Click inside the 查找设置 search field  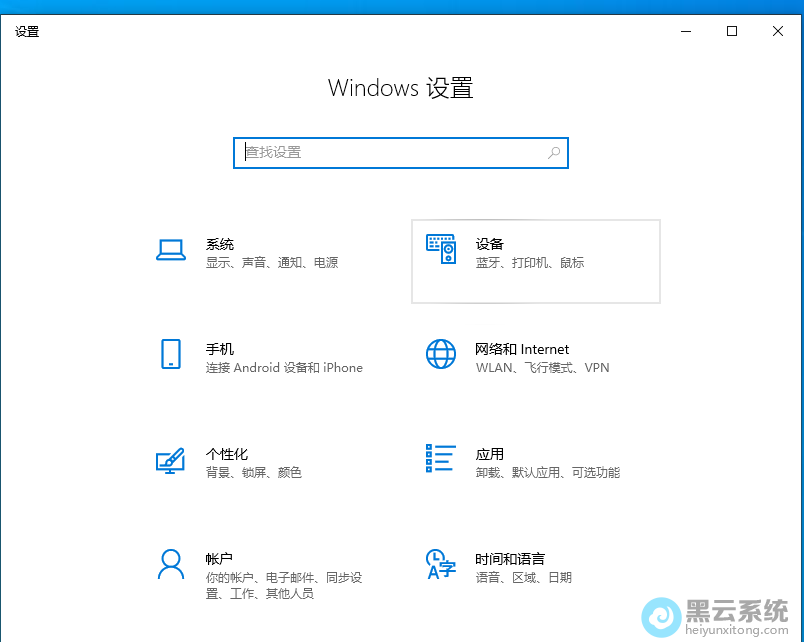pyautogui.click(x=350, y=152)
